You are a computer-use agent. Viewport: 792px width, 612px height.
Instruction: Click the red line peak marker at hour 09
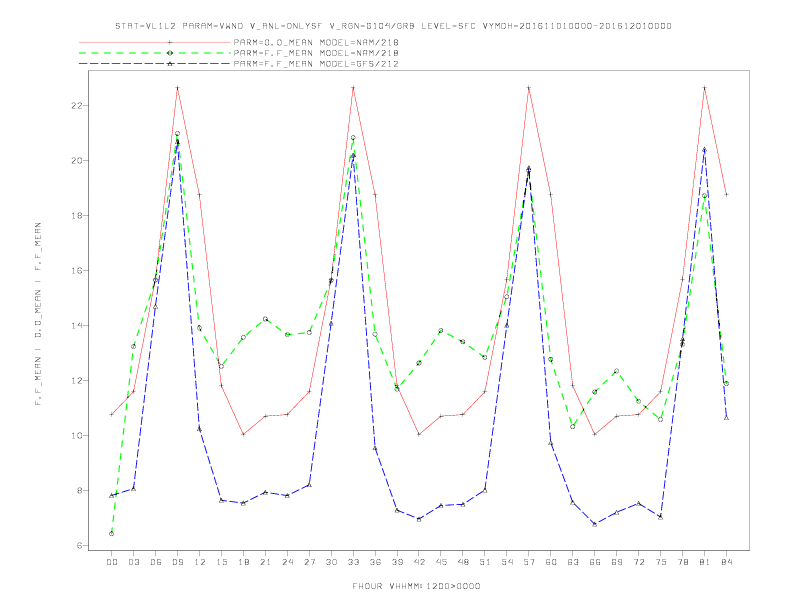click(177, 88)
